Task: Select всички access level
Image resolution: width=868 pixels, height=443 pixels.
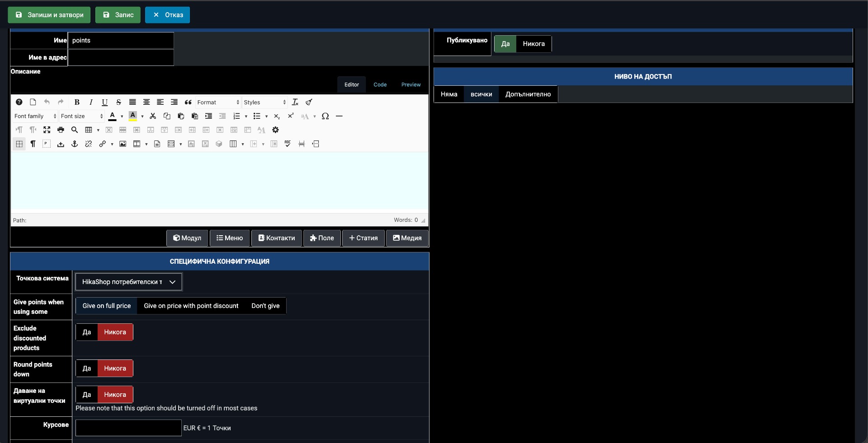Action: 481,94
